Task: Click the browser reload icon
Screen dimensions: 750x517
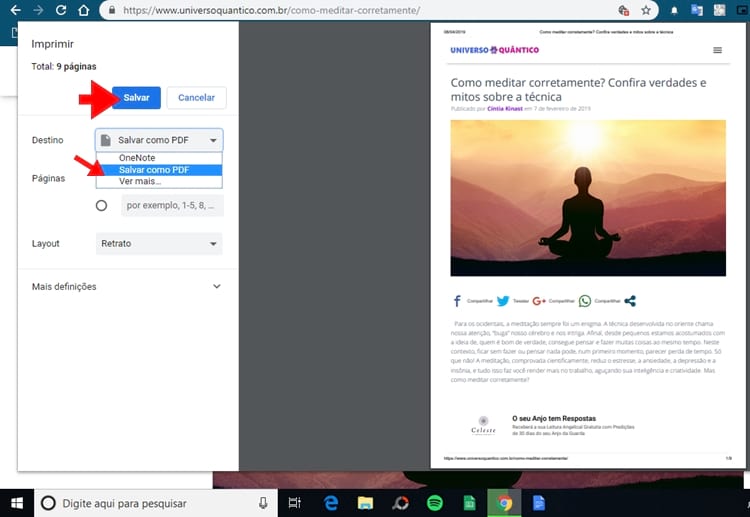Action: pyautogui.click(x=61, y=11)
